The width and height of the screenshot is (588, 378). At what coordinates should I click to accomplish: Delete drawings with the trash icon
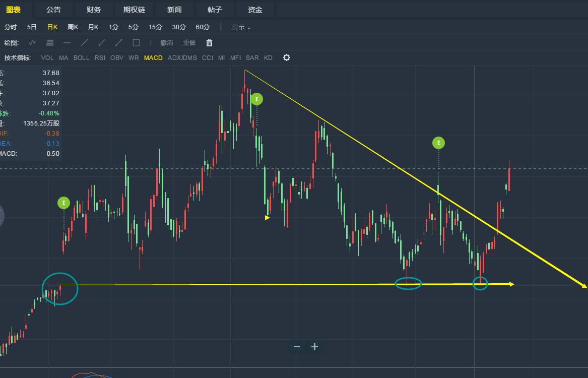click(x=209, y=43)
